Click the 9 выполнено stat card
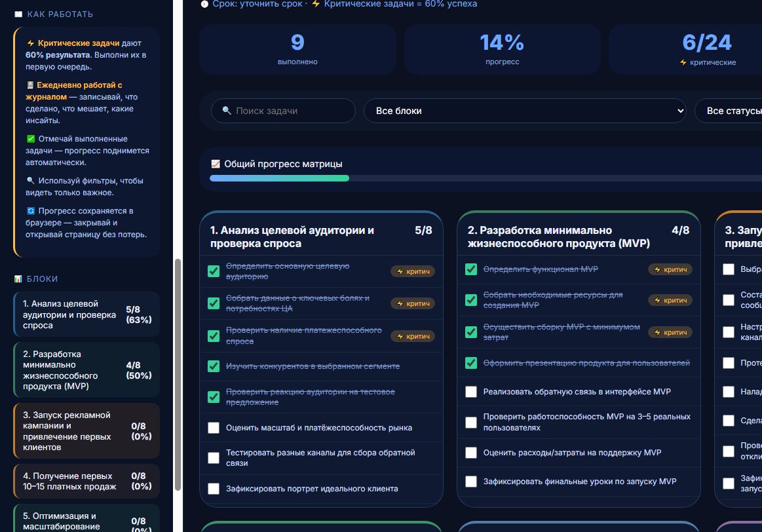The width and height of the screenshot is (762, 532). [297, 50]
